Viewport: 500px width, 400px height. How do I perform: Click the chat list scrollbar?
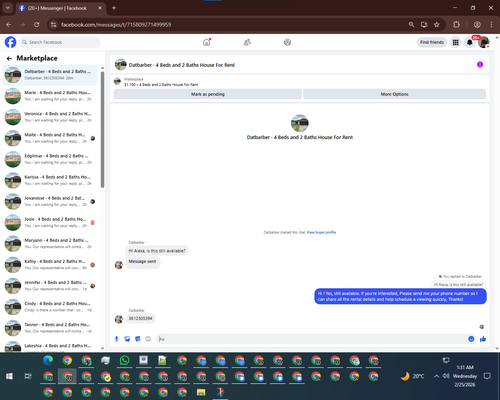pyautogui.click(x=102, y=130)
